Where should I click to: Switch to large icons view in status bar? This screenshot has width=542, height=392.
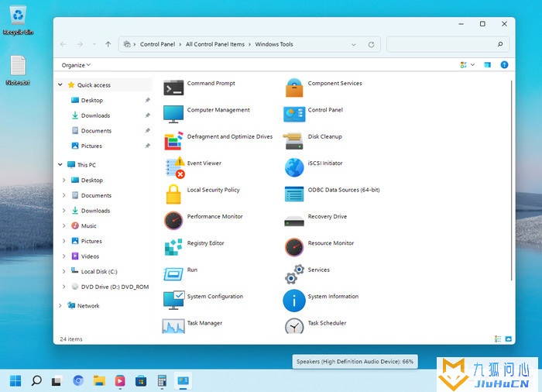point(509,339)
